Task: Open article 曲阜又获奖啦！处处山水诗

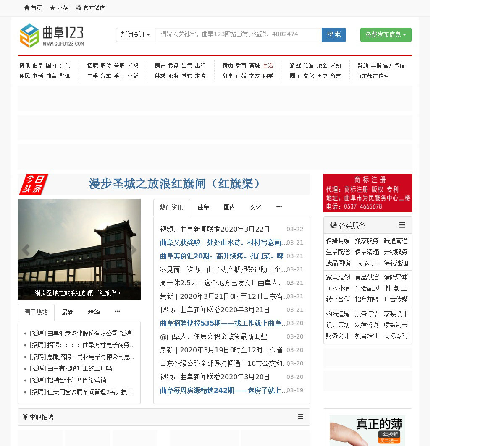Action: click(x=223, y=243)
